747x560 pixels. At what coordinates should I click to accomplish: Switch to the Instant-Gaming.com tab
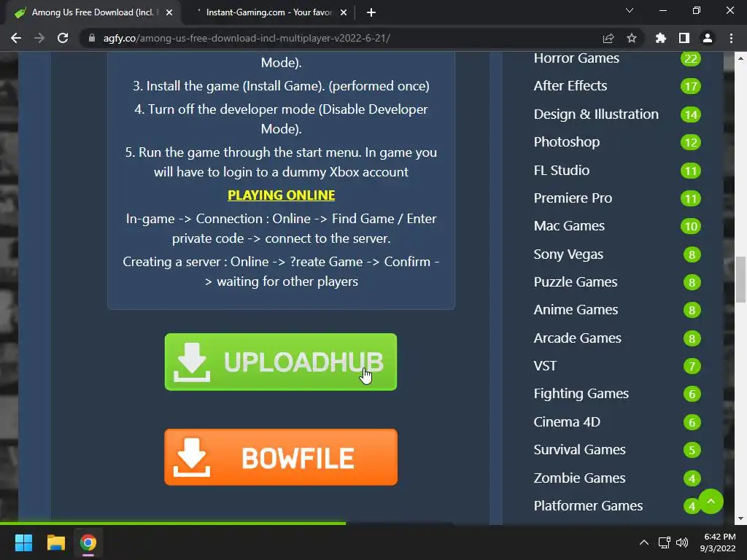tap(269, 12)
